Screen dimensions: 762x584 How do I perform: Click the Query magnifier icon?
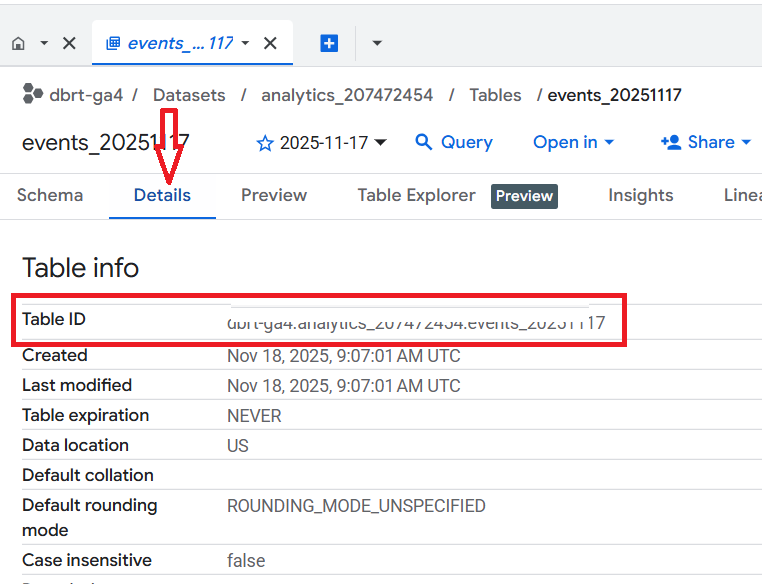(423, 142)
